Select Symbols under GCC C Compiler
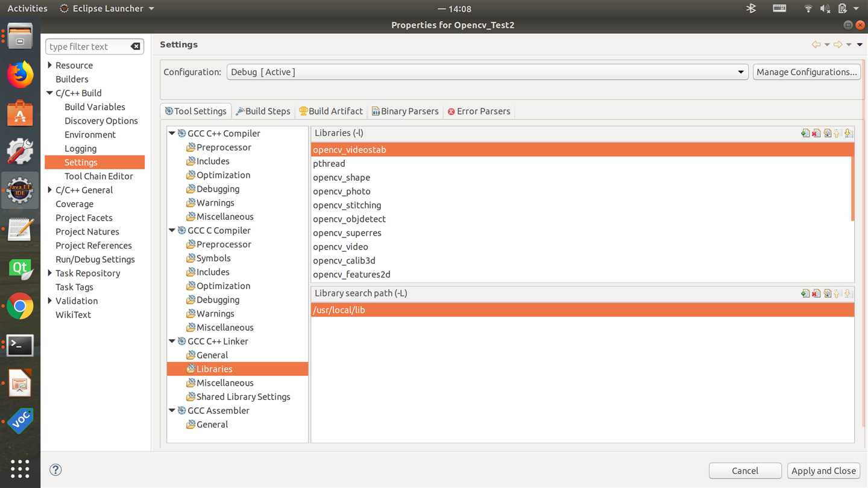Screen dimensions: 868x488 (213, 258)
